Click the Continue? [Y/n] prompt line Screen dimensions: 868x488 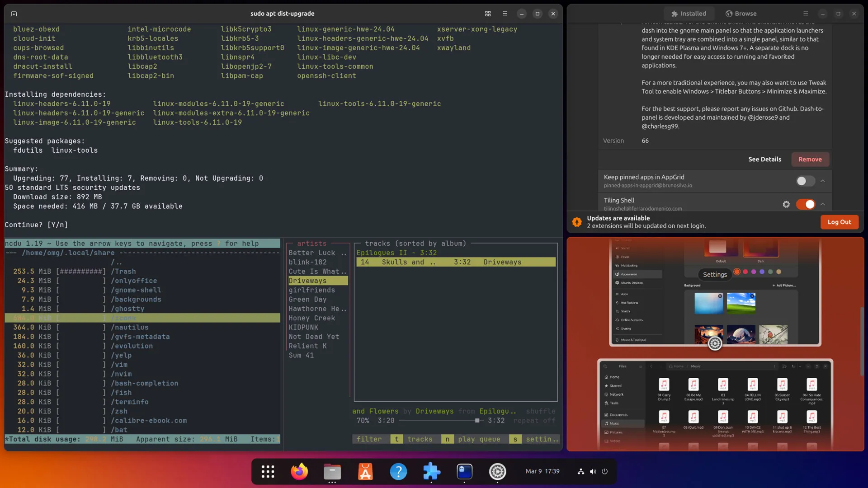click(36, 225)
